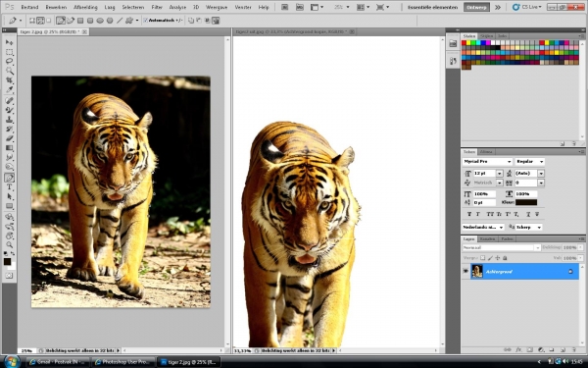Image resolution: width=588 pixels, height=368 pixels.
Task: Click the character Kleur black swatch
Action: (x=526, y=202)
